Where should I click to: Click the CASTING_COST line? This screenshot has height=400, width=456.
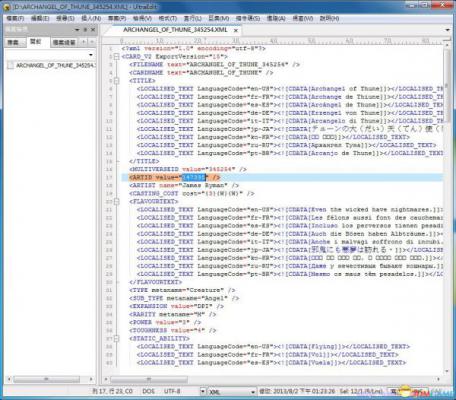(192, 193)
